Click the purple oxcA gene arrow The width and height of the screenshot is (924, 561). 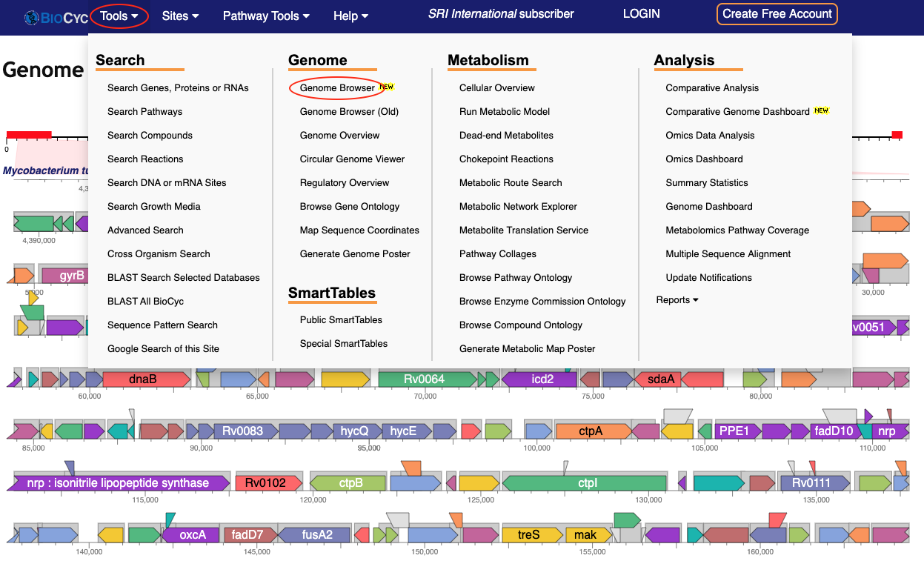pos(191,534)
